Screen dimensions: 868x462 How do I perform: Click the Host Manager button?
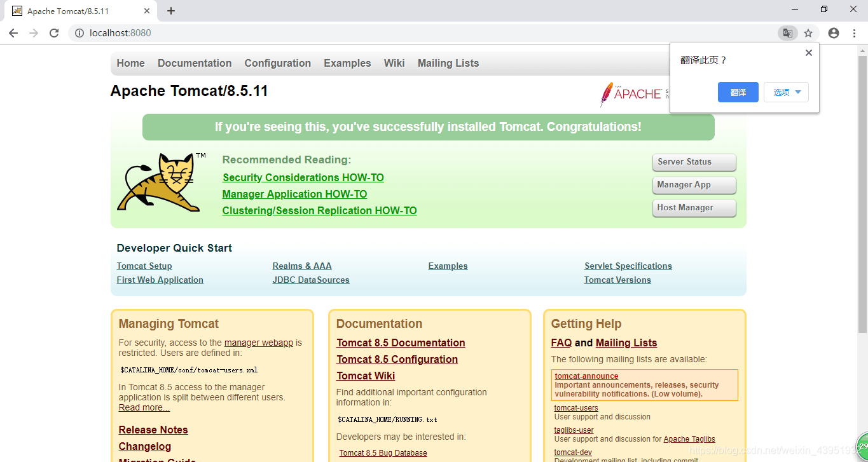click(x=694, y=208)
